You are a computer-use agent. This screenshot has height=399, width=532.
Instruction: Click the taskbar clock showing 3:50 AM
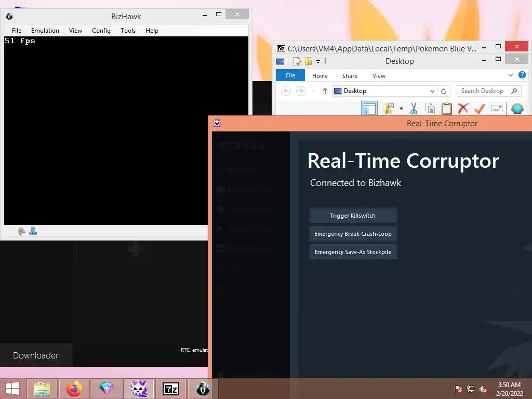(509, 389)
